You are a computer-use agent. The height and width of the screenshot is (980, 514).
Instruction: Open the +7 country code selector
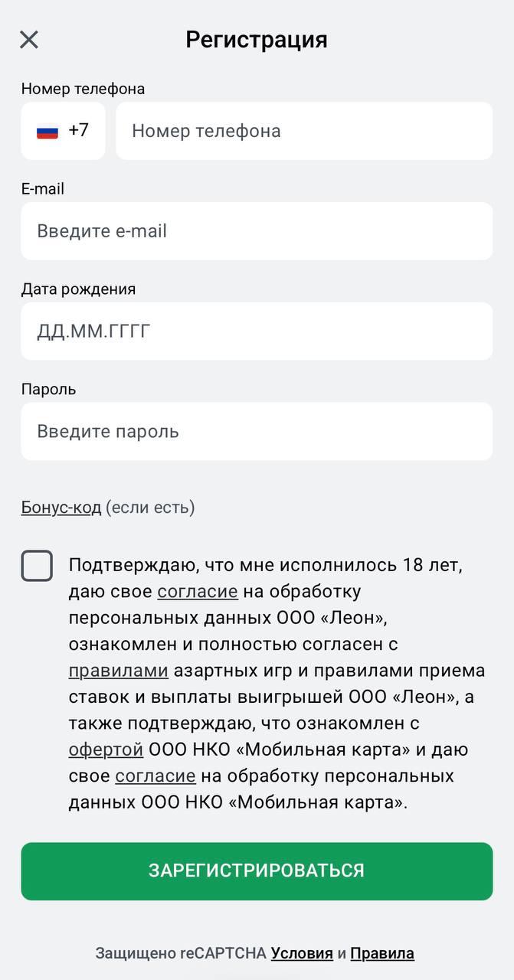pos(78,131)
